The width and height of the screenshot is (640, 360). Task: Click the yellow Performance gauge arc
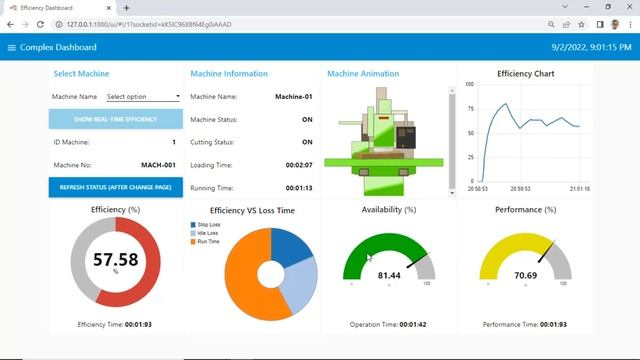[x=515, y=242]
